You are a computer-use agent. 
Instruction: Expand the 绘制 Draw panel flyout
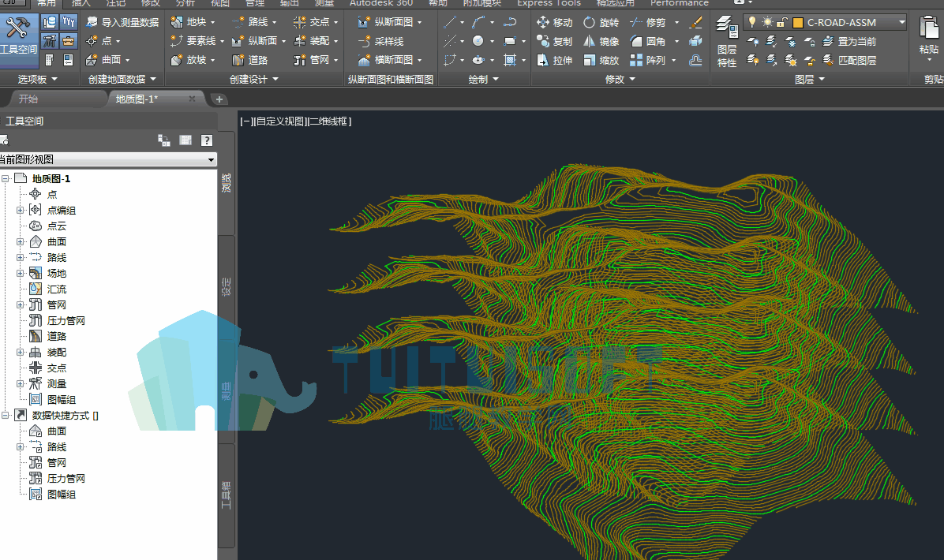pos(483,80)
